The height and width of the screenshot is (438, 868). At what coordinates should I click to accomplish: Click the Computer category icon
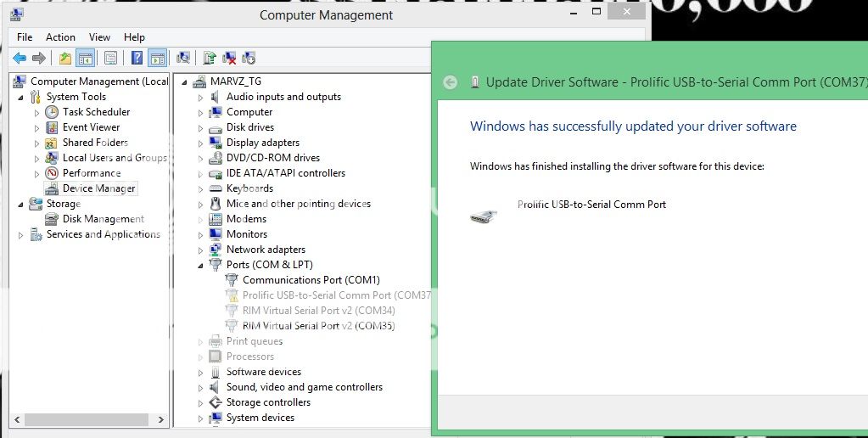[x=216, y=112]
